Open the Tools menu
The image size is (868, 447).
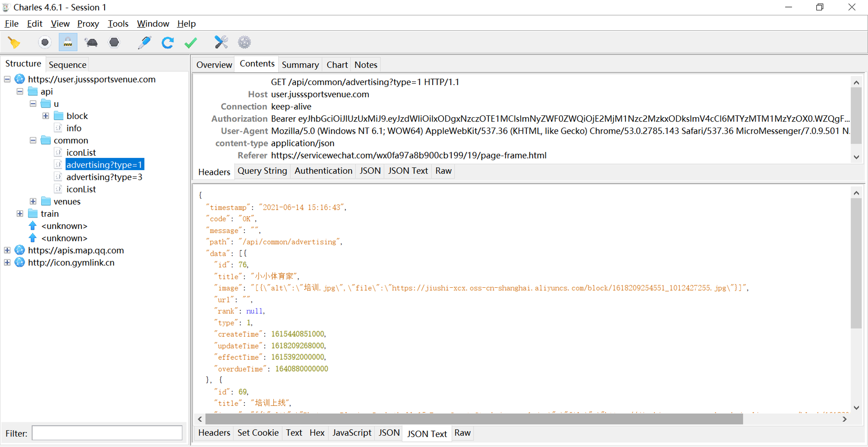tap(118, 24)
